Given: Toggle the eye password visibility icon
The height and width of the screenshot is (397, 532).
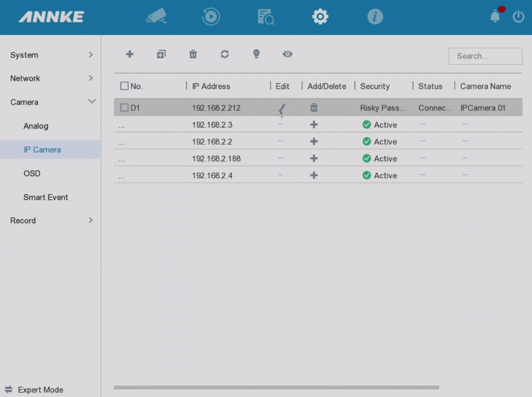Looking at the screenshot, I should point(287,54).
